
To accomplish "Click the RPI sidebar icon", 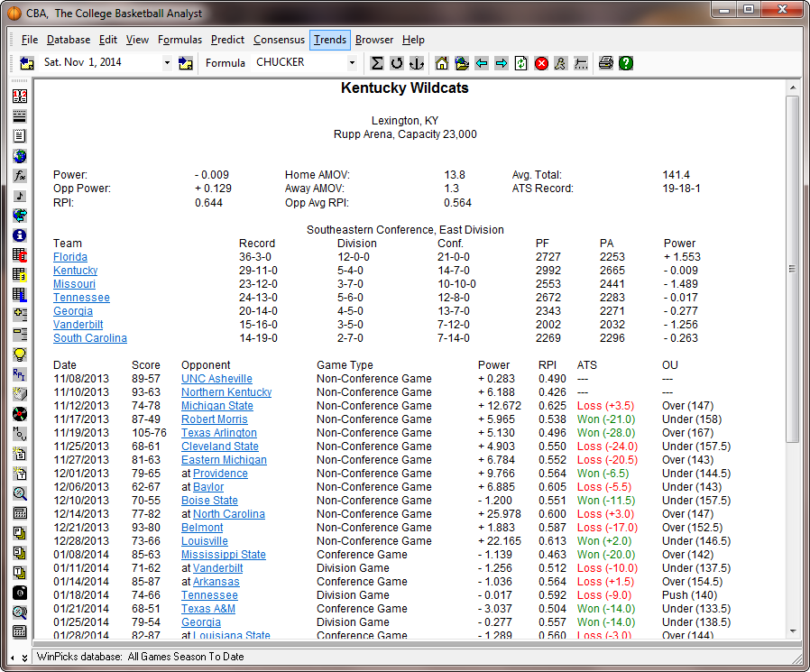I will 20,374.
